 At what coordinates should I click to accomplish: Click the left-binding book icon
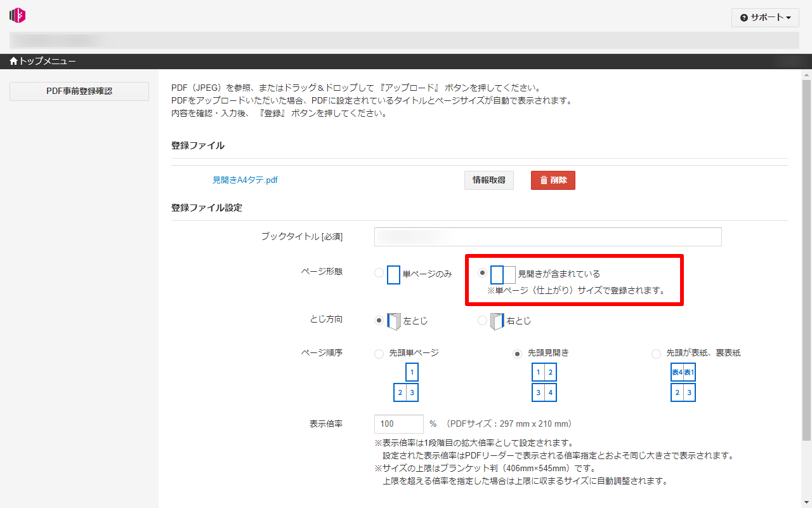pos(394,321)
